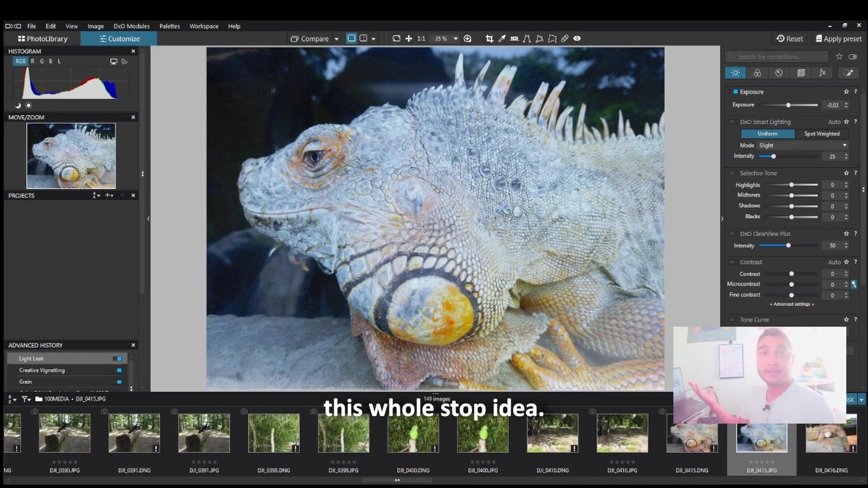This screenshot has width=868, height=488.
Task: Switch to the Customize tab
Action: pos(119,38)
